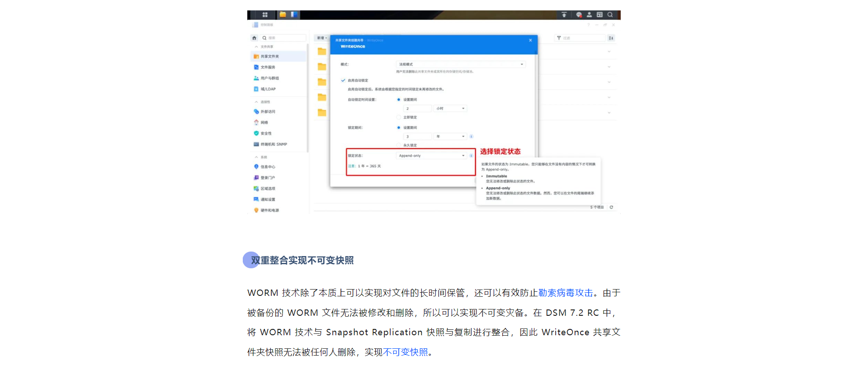Image resolution: width=868 pixels, height=366 pixels.
Task: Expand the 小时 time unit dropdown
Action: click(x=450, y=109)
